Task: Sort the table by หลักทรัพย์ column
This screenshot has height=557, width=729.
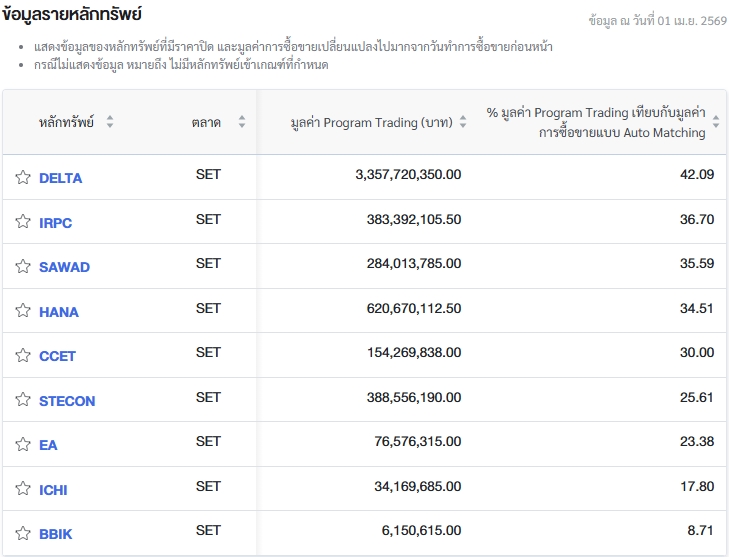Action: pyautogui.click(x=110, y=122)
